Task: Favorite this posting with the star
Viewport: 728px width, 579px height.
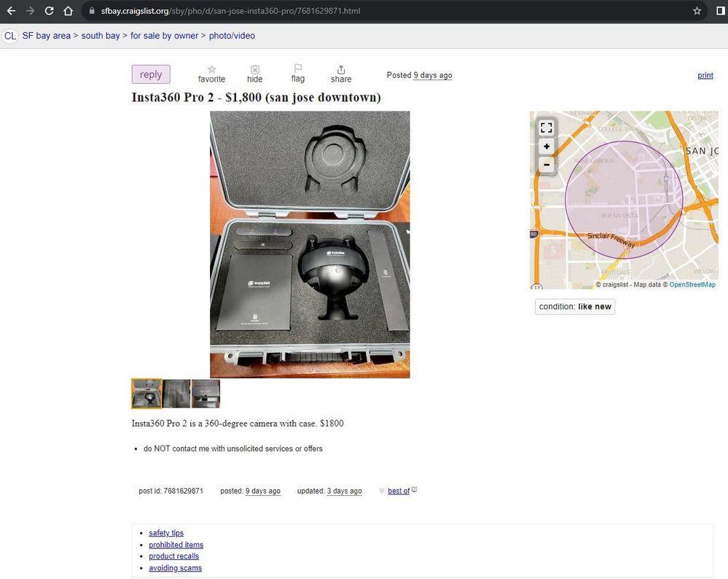Action: (x=212, y=74)
